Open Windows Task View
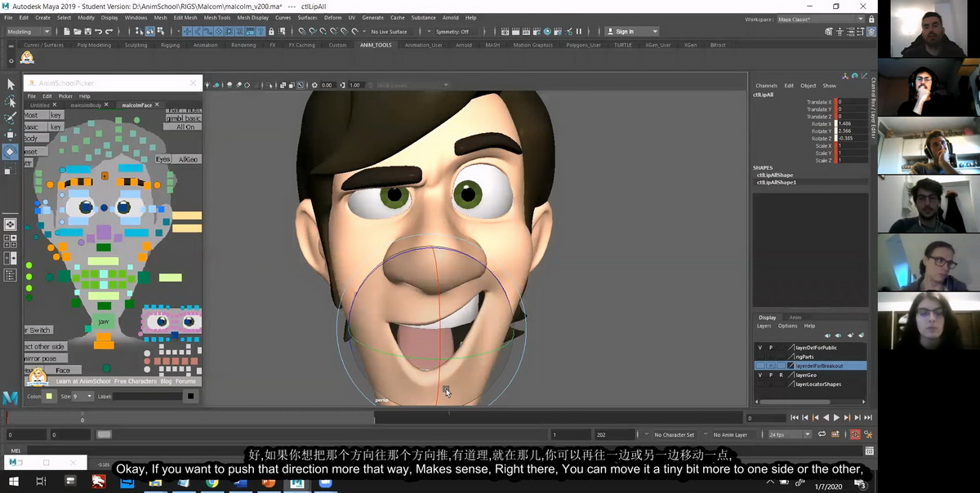The height and width of the screenshot is (493, 980). click(x=41, y=482)
